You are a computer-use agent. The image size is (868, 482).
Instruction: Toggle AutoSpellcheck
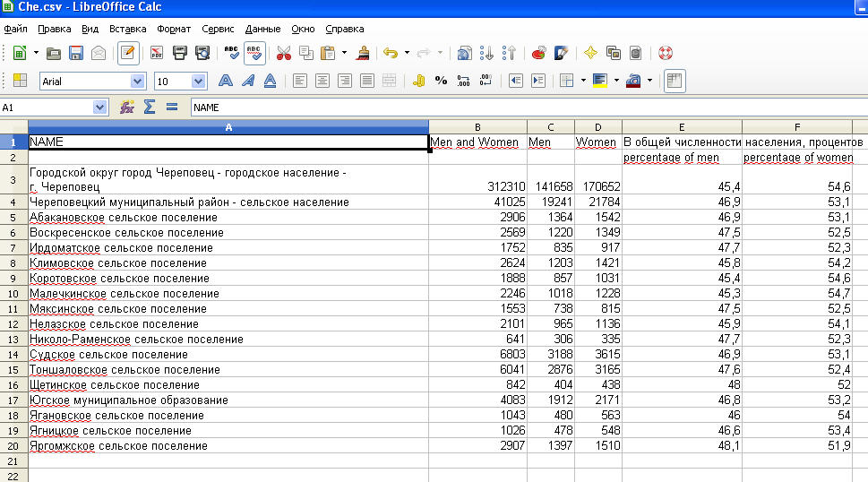tap(254, 53)
